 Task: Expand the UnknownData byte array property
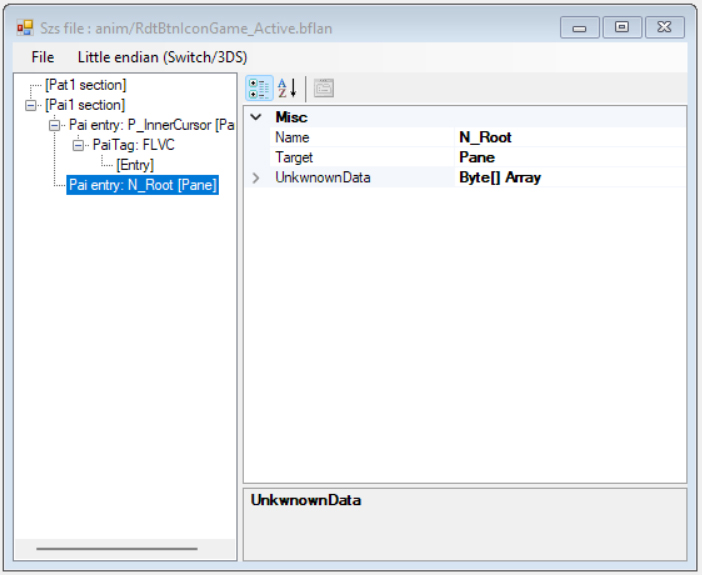[256, 178]
